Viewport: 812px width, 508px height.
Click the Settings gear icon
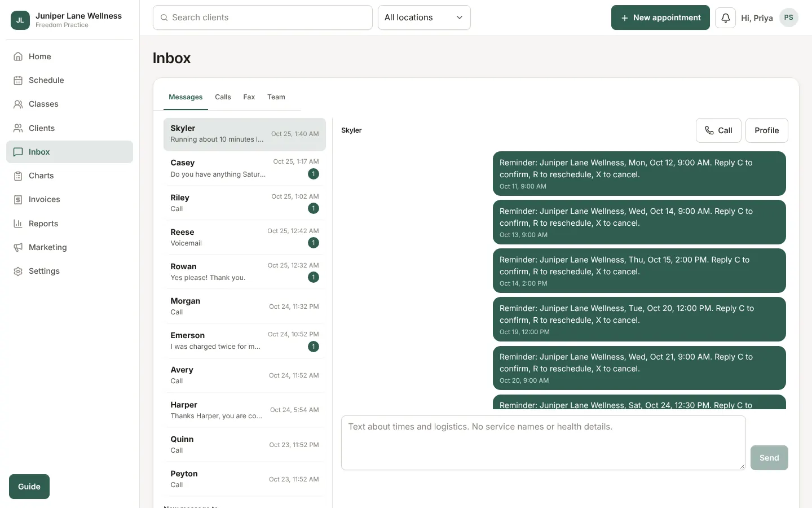click(18, 271)
